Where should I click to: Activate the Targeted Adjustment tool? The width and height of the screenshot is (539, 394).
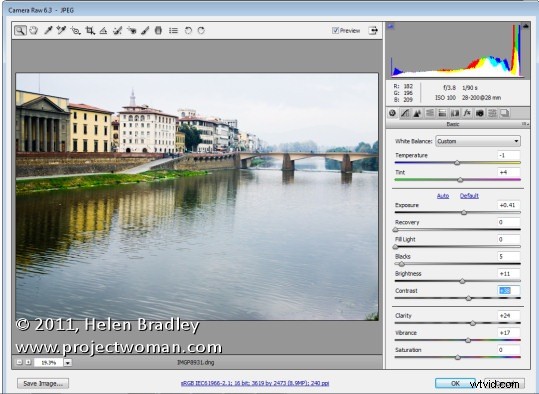[75, 31]
